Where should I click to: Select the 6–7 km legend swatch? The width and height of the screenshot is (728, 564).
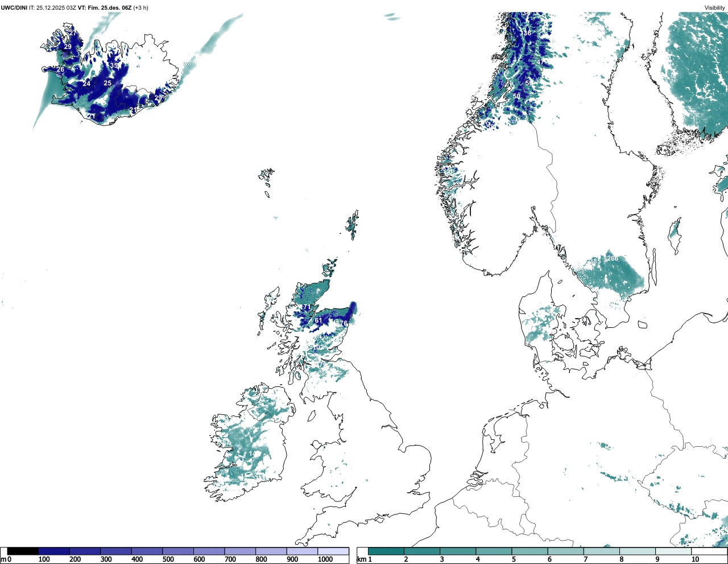tap(565, 551)
